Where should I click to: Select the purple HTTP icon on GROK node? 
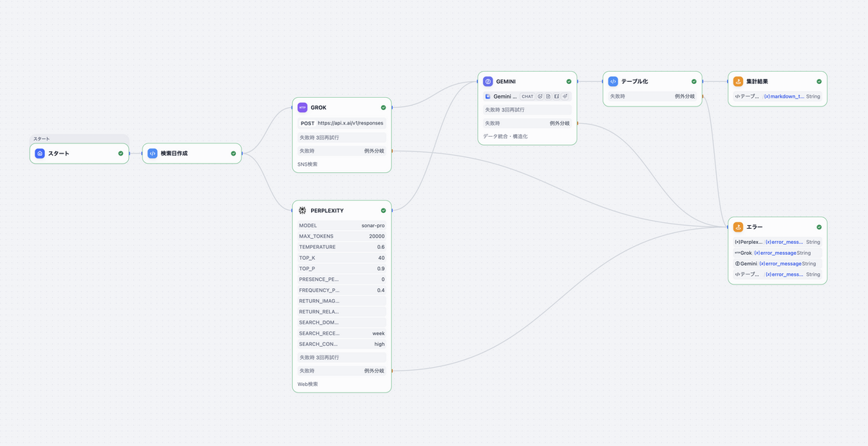tap(302, 107)
